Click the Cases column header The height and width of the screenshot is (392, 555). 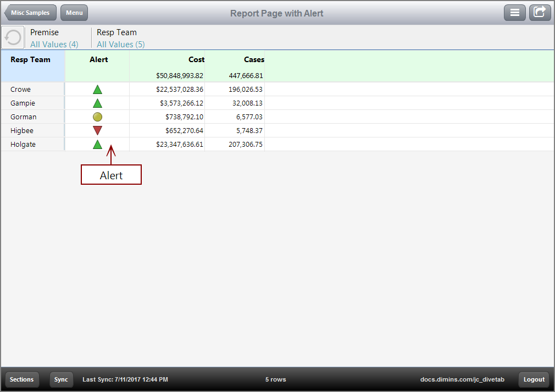pyautogui.click(x=254, y=59)
